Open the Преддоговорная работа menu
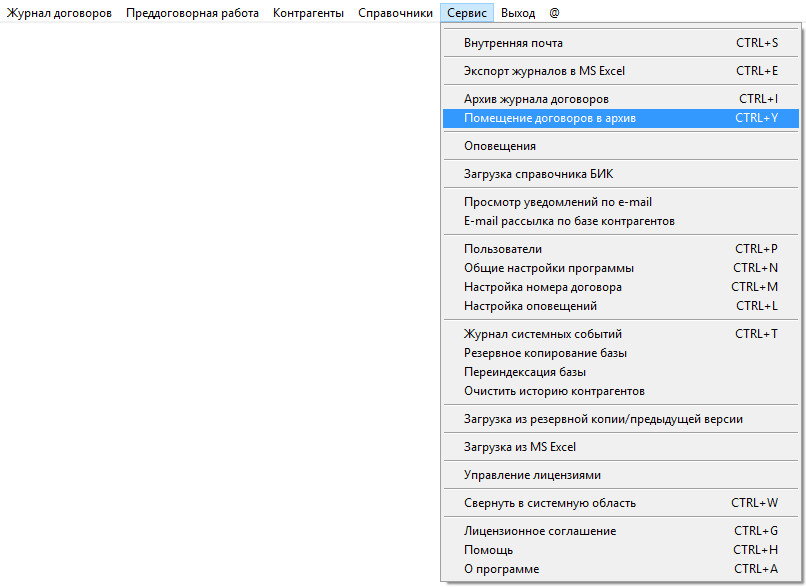 pos(192,13)
